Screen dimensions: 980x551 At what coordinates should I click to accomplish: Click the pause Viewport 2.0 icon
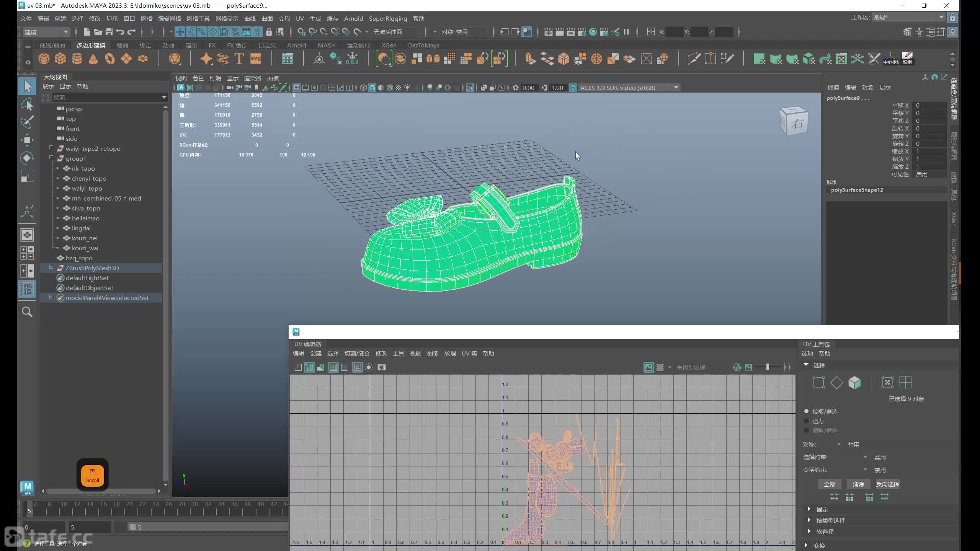(x=626, y=32)
